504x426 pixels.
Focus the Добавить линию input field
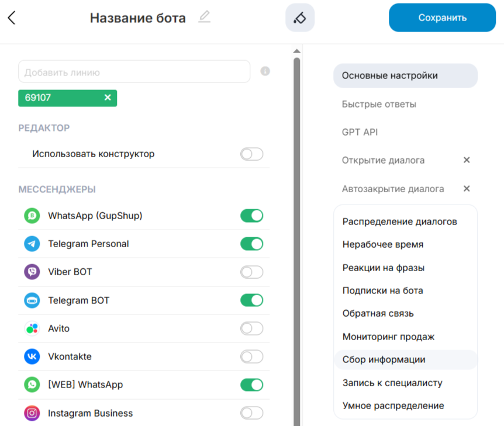pos(134,72)
